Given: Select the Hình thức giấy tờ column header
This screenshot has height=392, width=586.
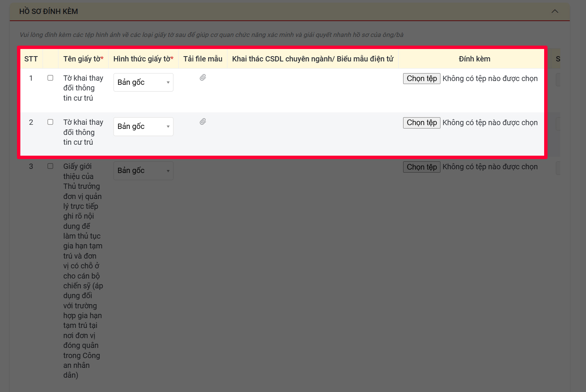Looking at the screenshot, I should [x=143, y=59].
